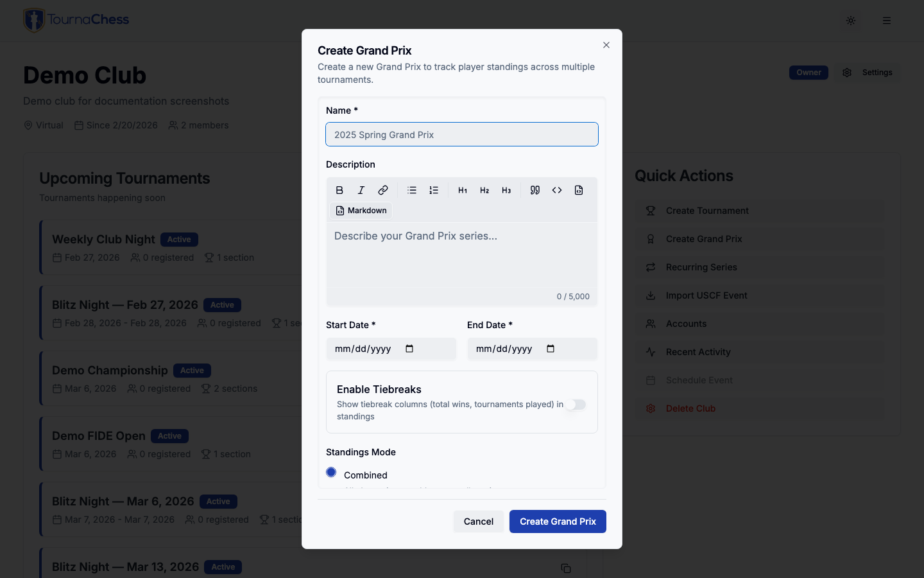Open the hamburger menu in header
924x578 pixels.
pyautogui.click(x=887, y=21)
